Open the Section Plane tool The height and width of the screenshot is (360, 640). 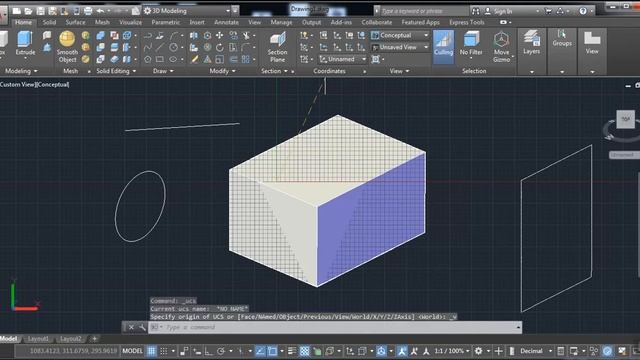277,47
